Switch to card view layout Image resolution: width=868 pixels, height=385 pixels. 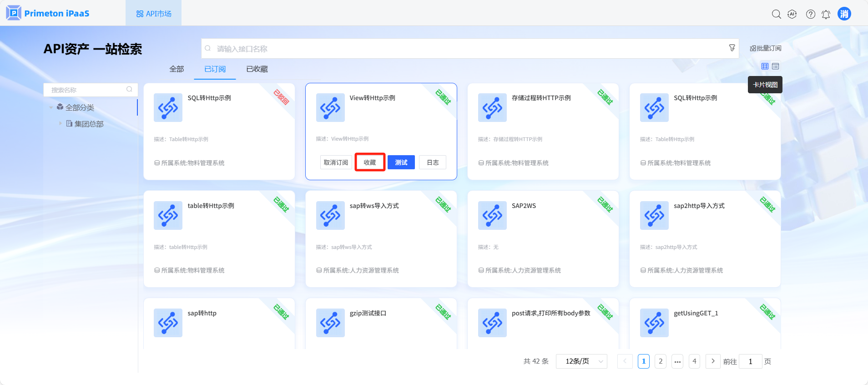pos(765,66)
